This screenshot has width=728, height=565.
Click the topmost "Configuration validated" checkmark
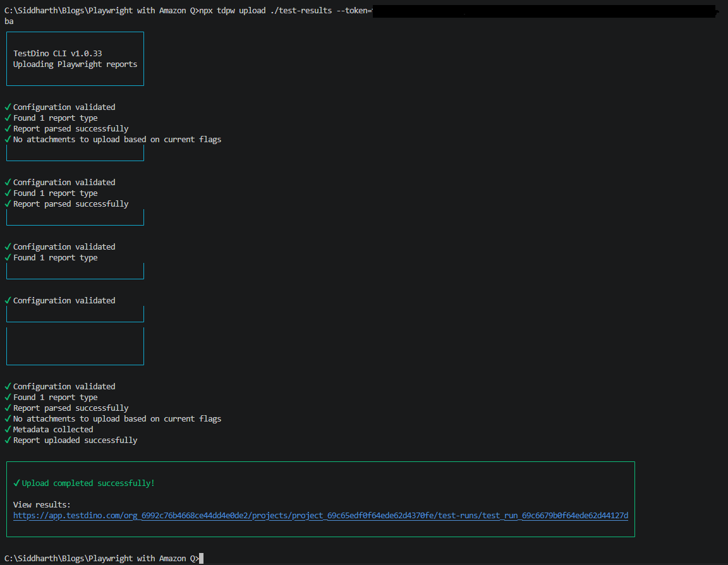[8, 107]
